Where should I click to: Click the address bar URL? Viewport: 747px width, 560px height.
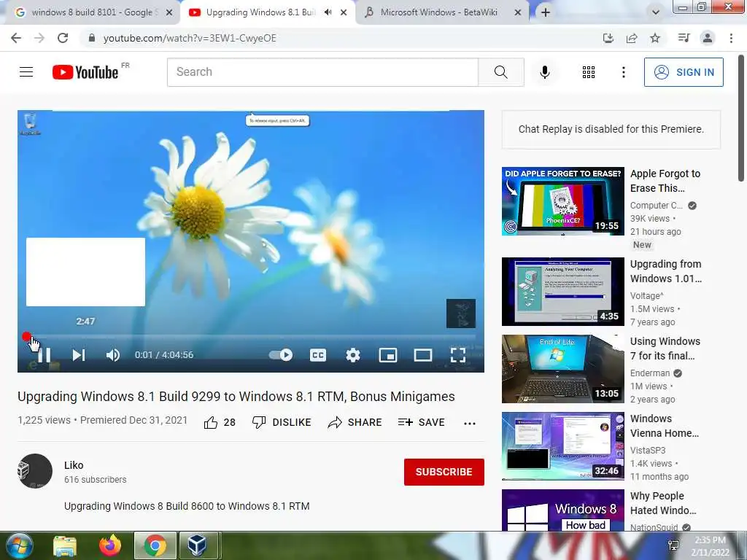pyautogui.click(x=190, y=38)
